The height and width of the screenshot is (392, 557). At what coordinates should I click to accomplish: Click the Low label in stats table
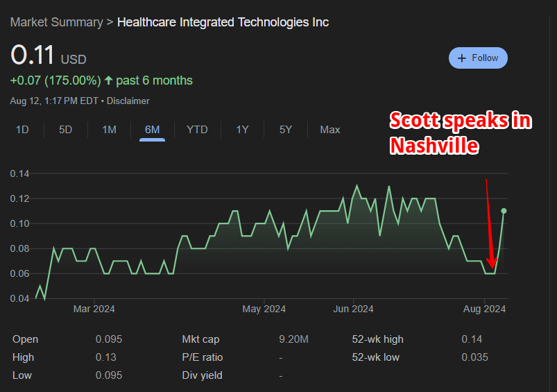[x=22, y=375]
